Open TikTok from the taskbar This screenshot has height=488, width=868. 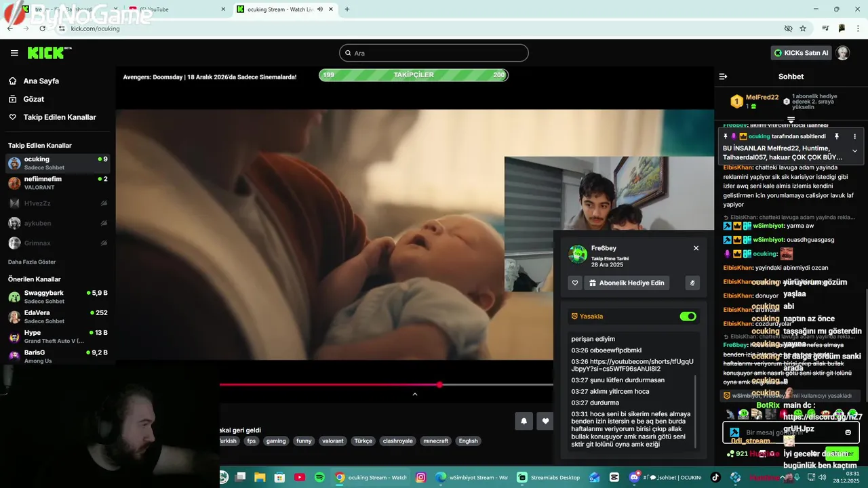(x=715, y=477)
